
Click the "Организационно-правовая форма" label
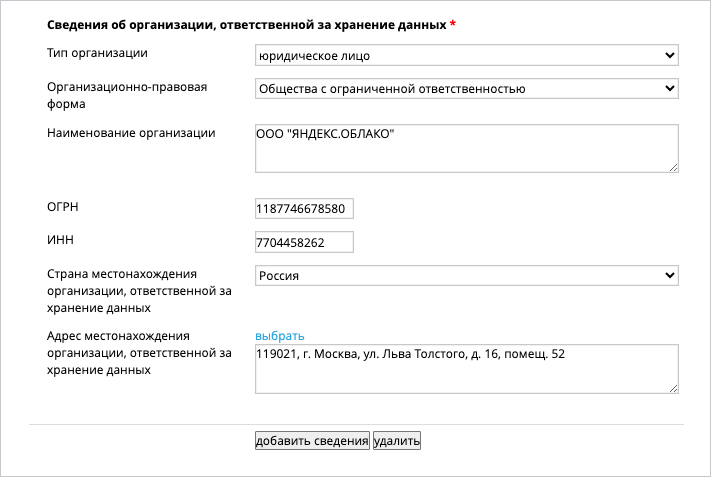pos(127,95)
